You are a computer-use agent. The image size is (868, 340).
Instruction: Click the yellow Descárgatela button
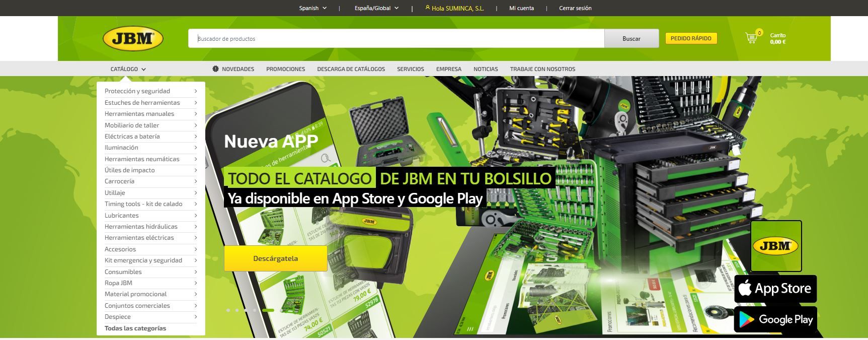pos(276,258)
